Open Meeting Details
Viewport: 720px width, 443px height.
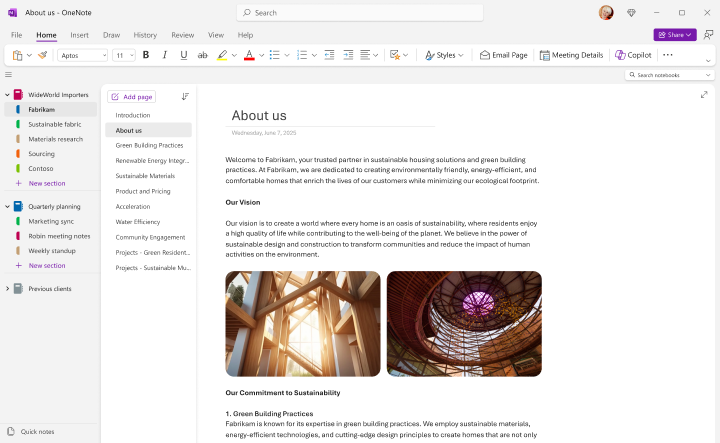[x=571, y=55]
